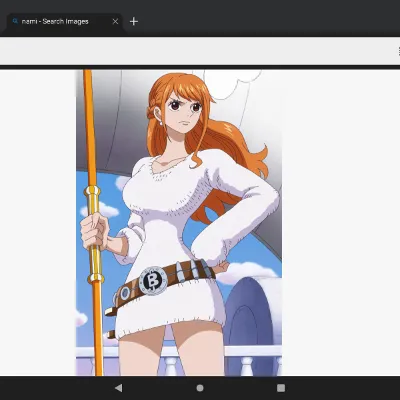Viewport: 400px width, 400px height.
Task: Click the search magnifier icon on tab
Action: point(15,21)
